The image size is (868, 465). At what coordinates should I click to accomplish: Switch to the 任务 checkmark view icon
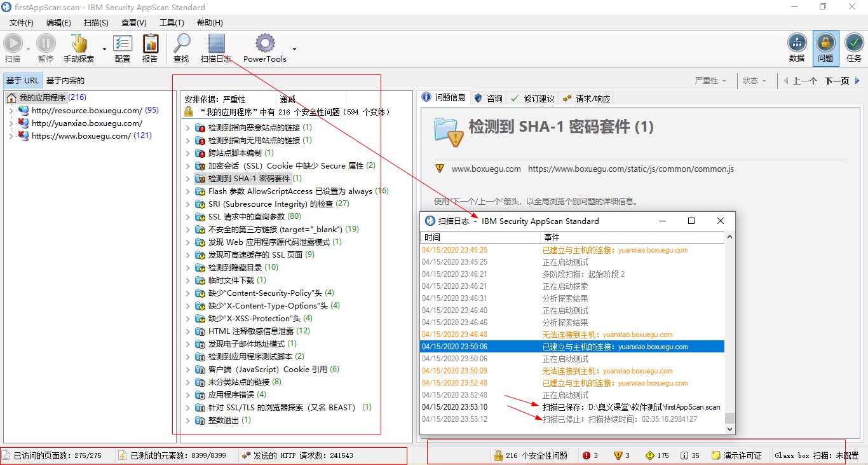(854, 43)
